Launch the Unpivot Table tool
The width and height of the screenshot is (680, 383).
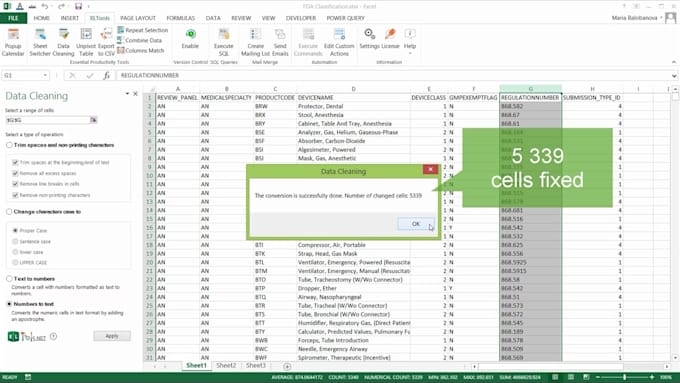point(86,42)
